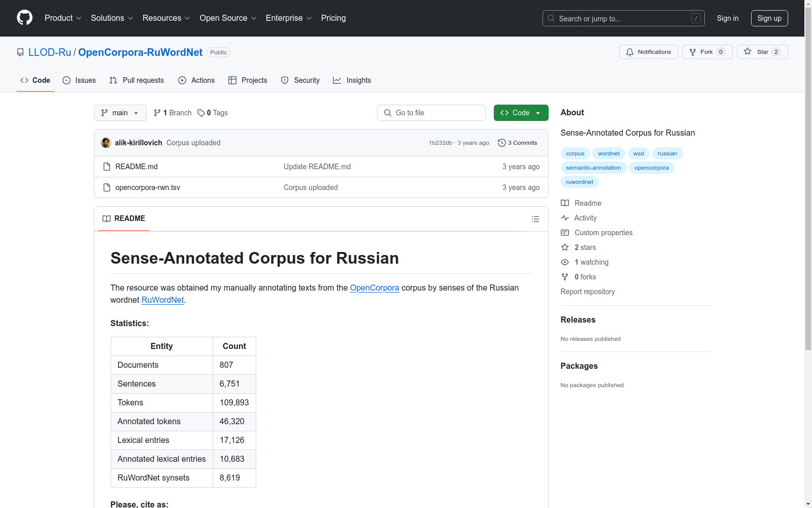Click the Sign in link

click(x=728, y=18)
